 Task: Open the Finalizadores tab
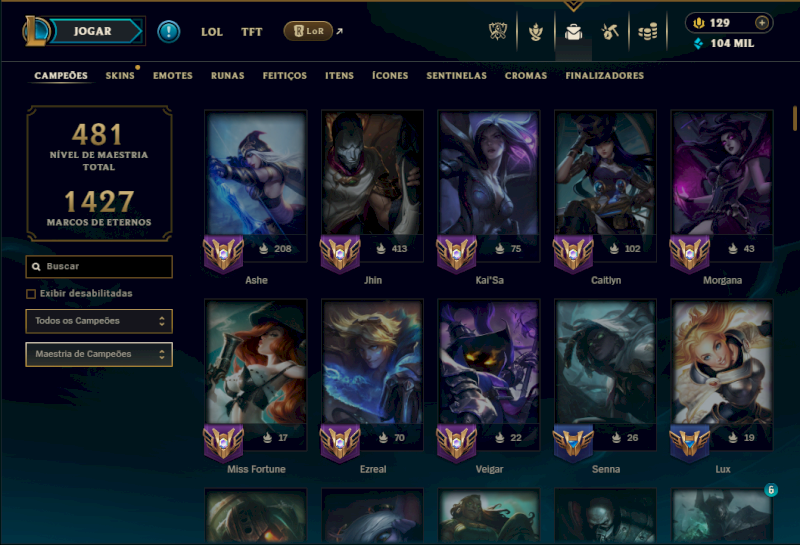coord(605,76)
